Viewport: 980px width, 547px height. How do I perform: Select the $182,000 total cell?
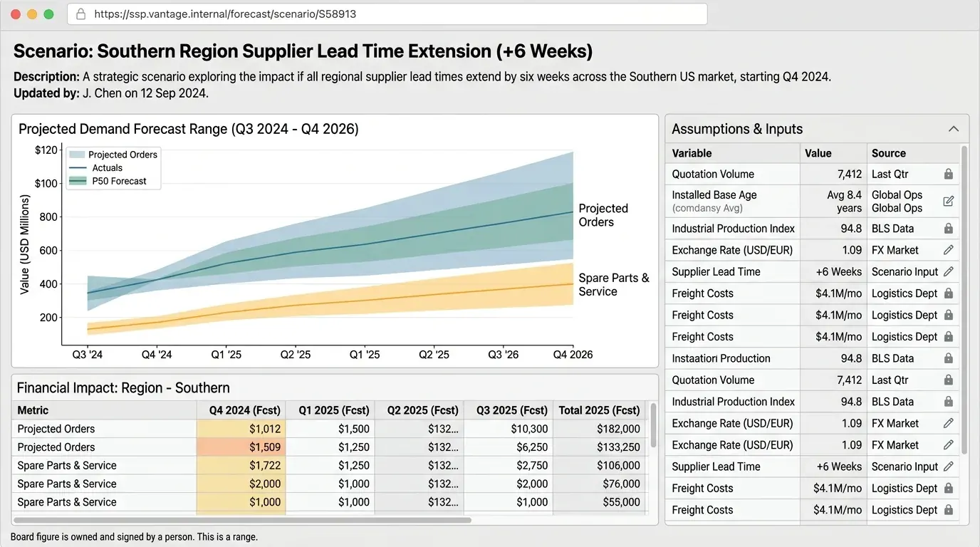point(599,429)
